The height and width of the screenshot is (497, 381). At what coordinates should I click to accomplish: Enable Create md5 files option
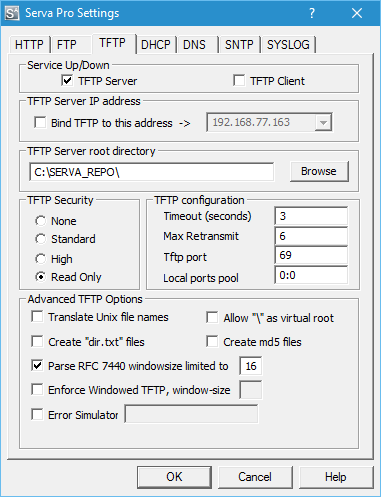point(212,341)
